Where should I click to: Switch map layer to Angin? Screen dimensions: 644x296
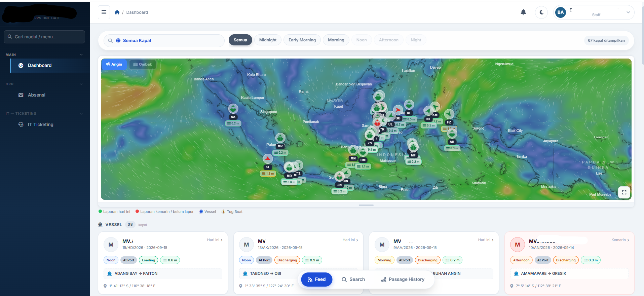114,64
